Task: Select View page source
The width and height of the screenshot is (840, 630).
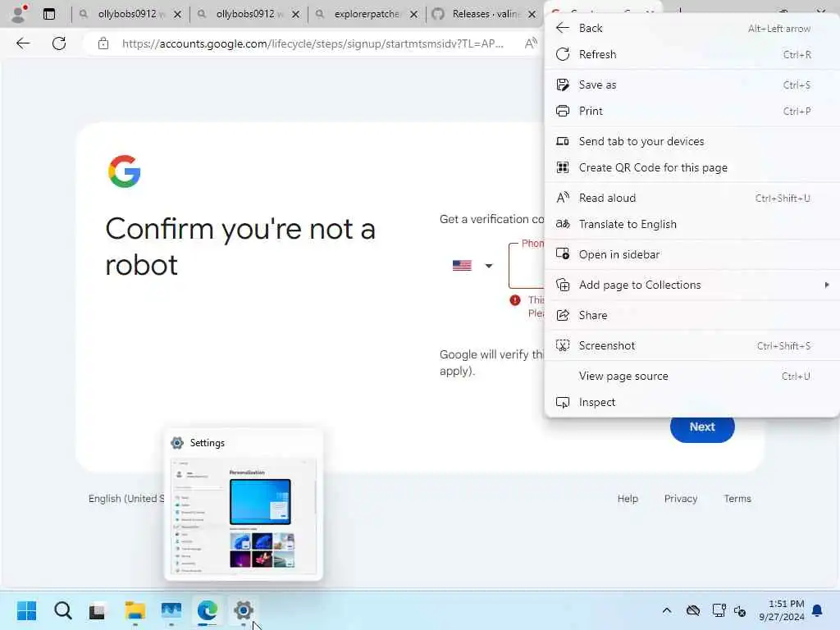Action: click(x=692, y=376)
